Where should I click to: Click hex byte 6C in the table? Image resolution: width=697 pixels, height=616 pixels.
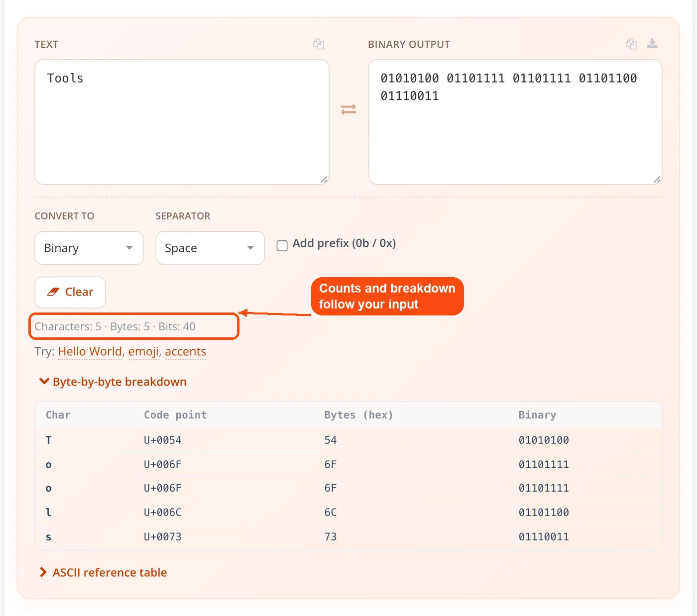(x=331, y=513)
